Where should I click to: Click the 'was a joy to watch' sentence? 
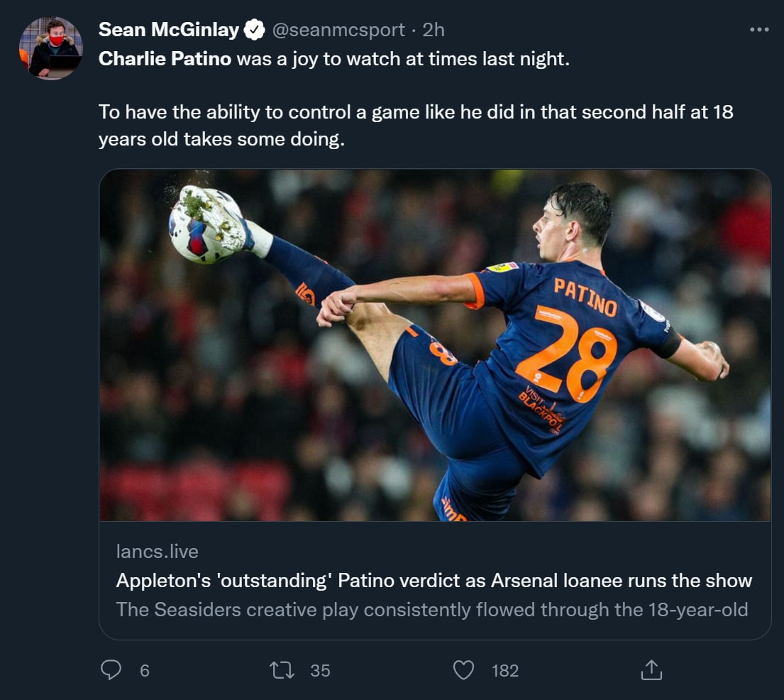pos(402,58)
